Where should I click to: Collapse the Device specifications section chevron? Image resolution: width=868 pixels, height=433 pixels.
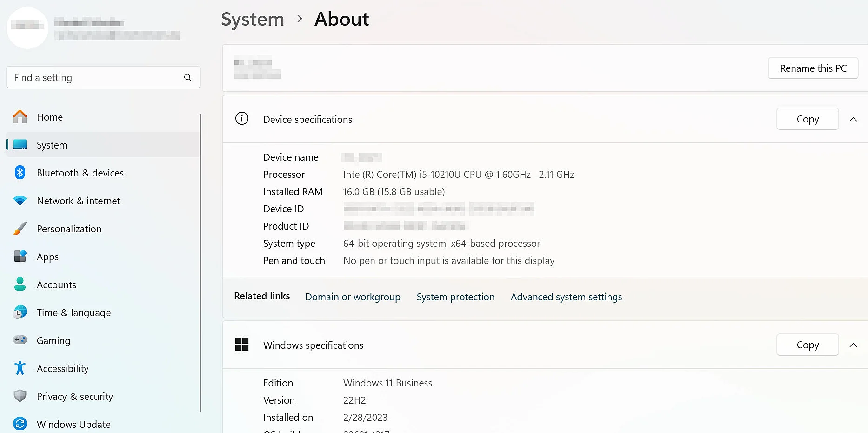(853, 119)
